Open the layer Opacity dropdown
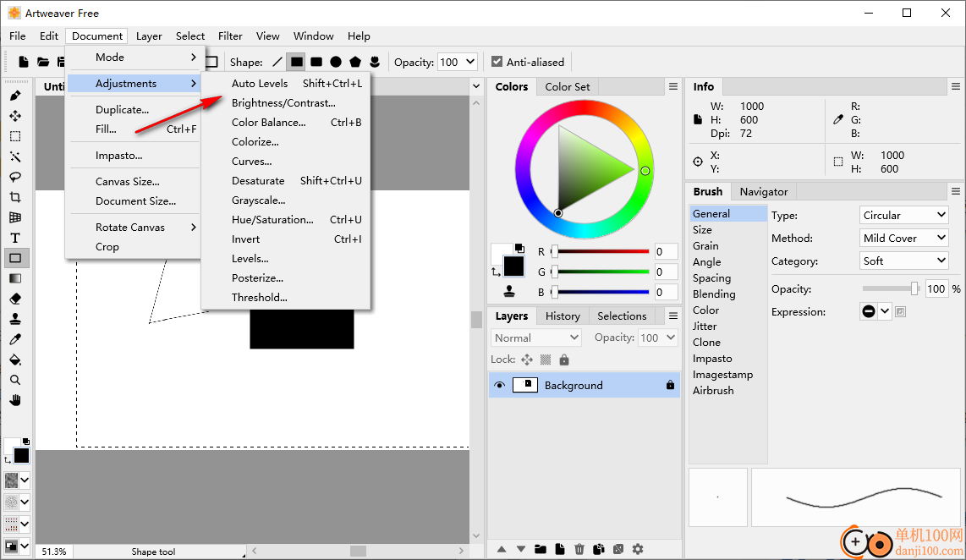Image resolution: width=966 pixels, height=560 pixels. coord(671,338)
